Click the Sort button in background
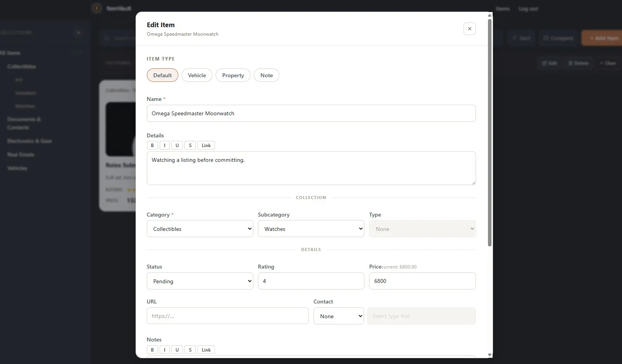Screen dimensions: 622x364 [521, 38]
